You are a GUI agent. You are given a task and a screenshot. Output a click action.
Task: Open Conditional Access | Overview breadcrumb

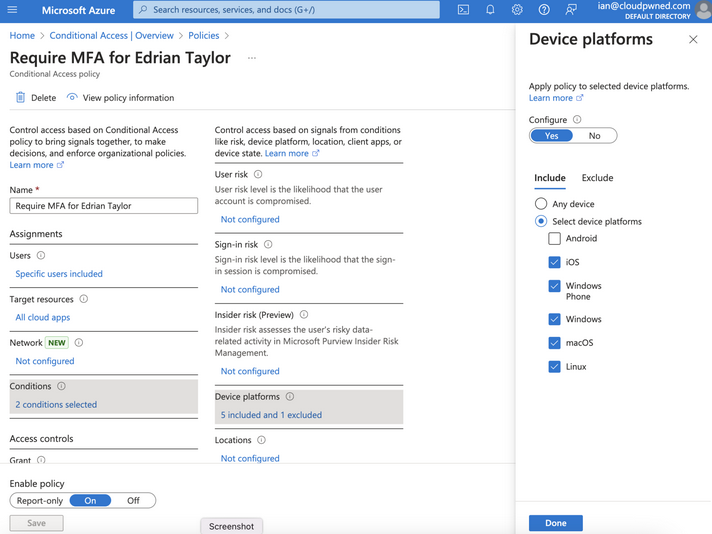coord(111,35)
